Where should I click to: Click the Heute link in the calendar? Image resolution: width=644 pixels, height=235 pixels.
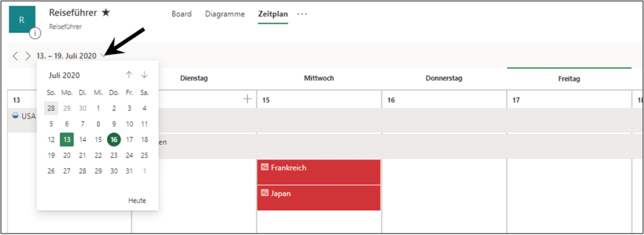137,200
